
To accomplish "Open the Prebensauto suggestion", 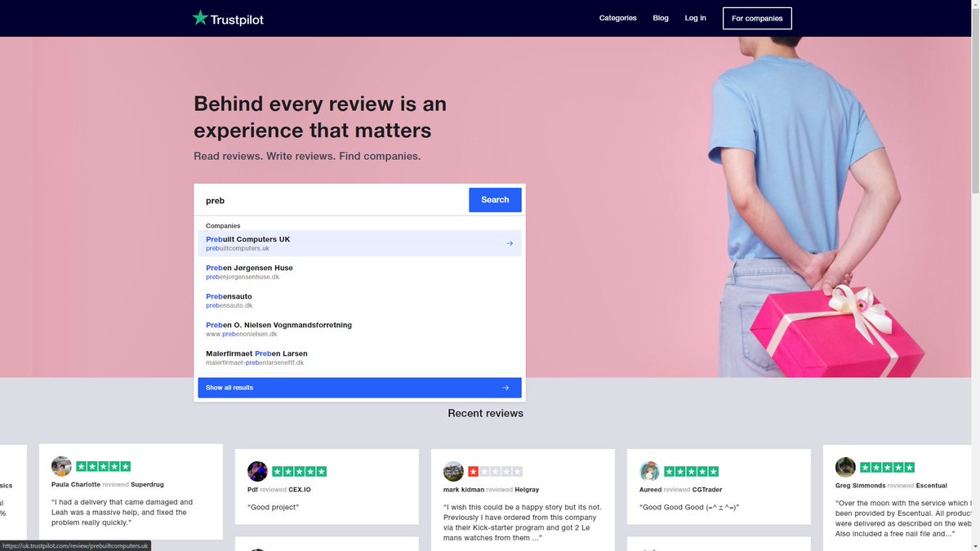I will (x=359, y=300).
